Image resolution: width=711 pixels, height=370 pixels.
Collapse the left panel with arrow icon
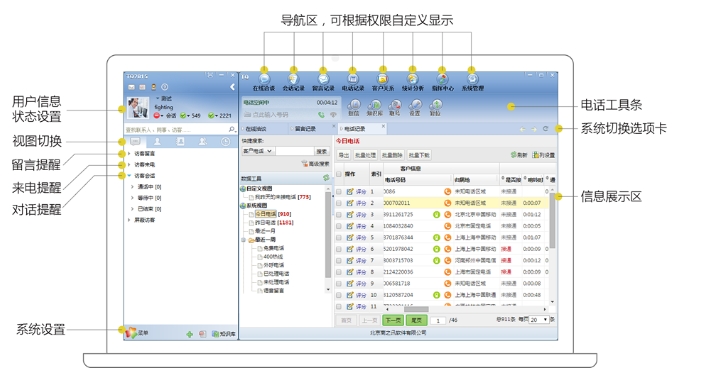click(x=233, y=87)
